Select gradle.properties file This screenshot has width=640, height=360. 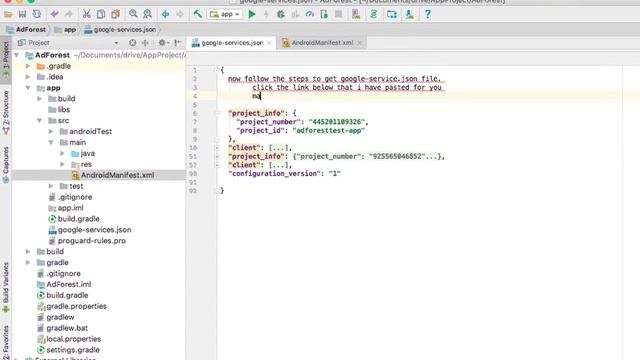tap(72, 306)
